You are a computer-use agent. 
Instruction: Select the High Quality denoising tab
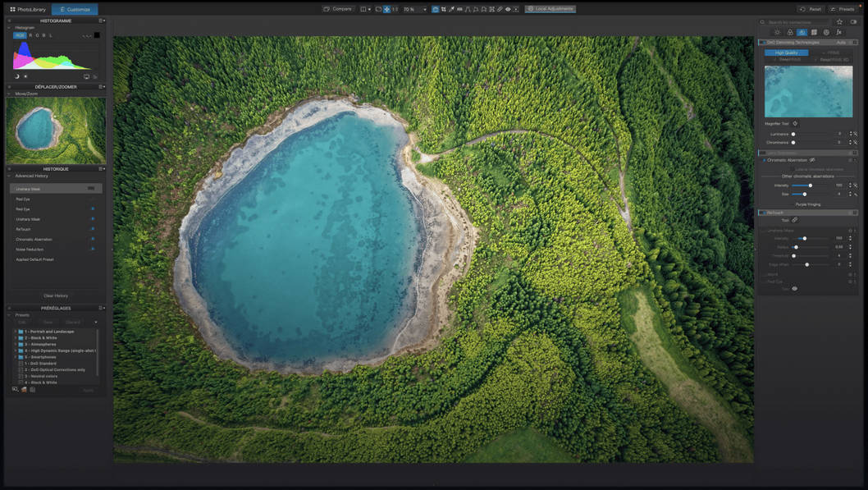[786, 53]
